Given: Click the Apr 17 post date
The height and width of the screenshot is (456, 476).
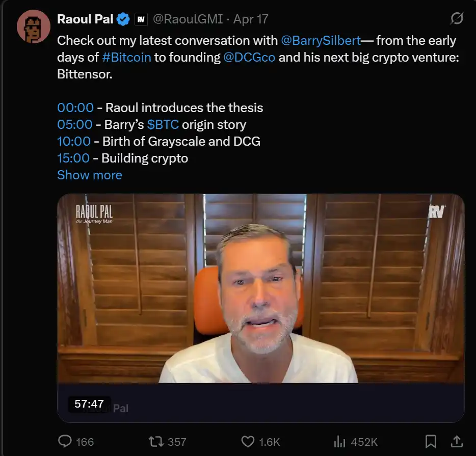Looking at the screenshot, I should 250,19.
